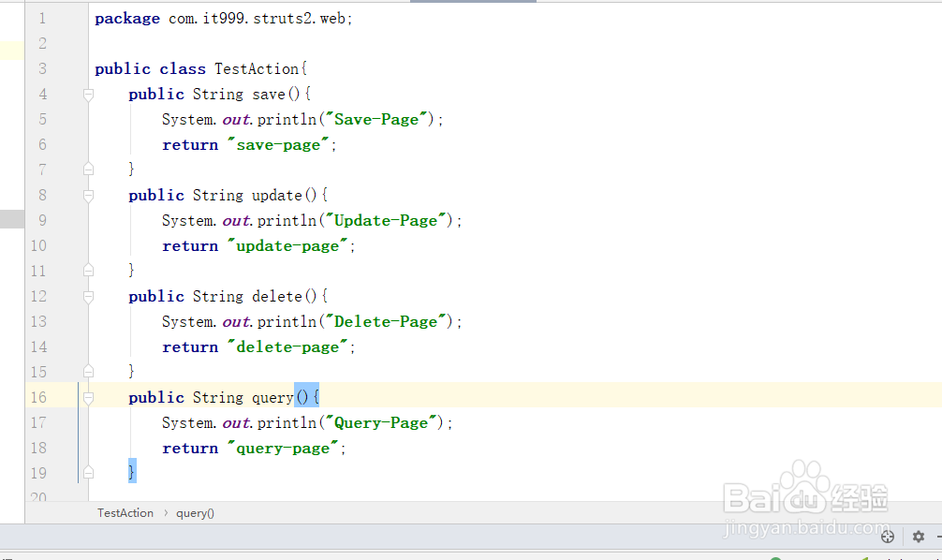Viewport: 942px width, 560px height.
Task: Click the delete method name
Action: pyautogui.click(x=277, y=296)
